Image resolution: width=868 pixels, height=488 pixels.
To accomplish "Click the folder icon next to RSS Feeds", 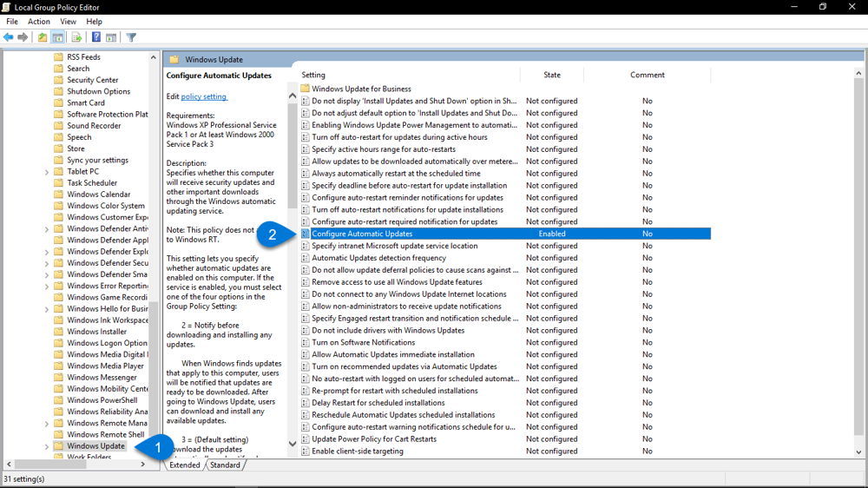I will [59, 56].
